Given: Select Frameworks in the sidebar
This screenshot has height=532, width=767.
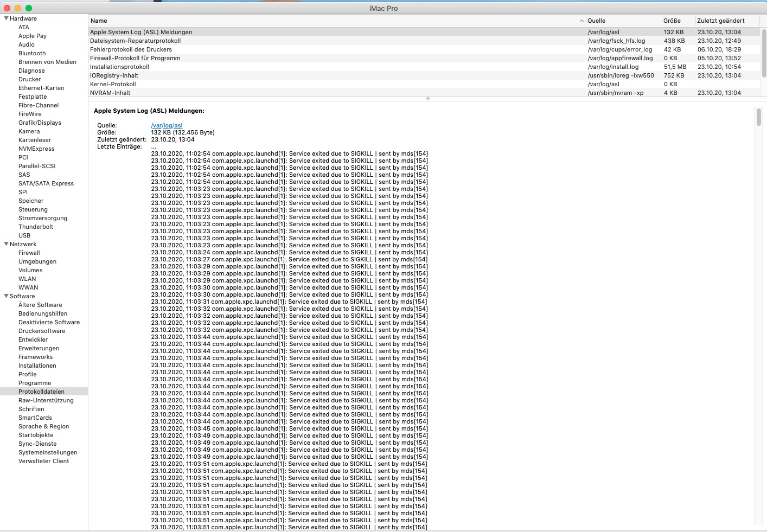Looking at the screenshot, I should (36, 357).
